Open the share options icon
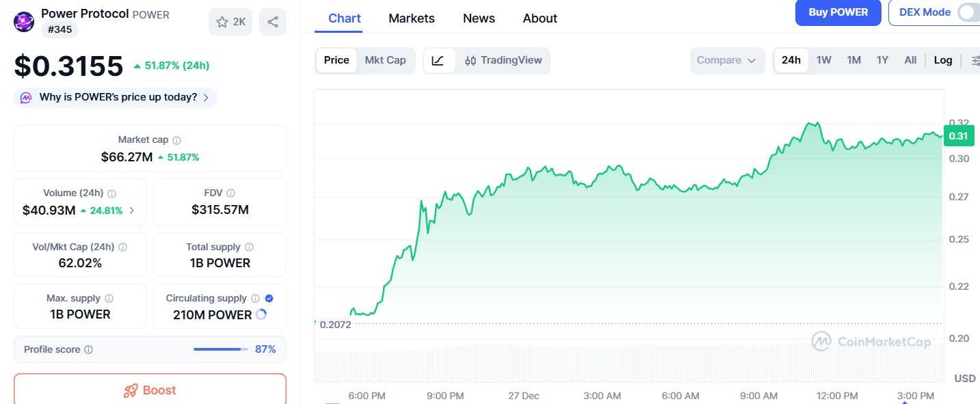 click(x=273, y=21)
